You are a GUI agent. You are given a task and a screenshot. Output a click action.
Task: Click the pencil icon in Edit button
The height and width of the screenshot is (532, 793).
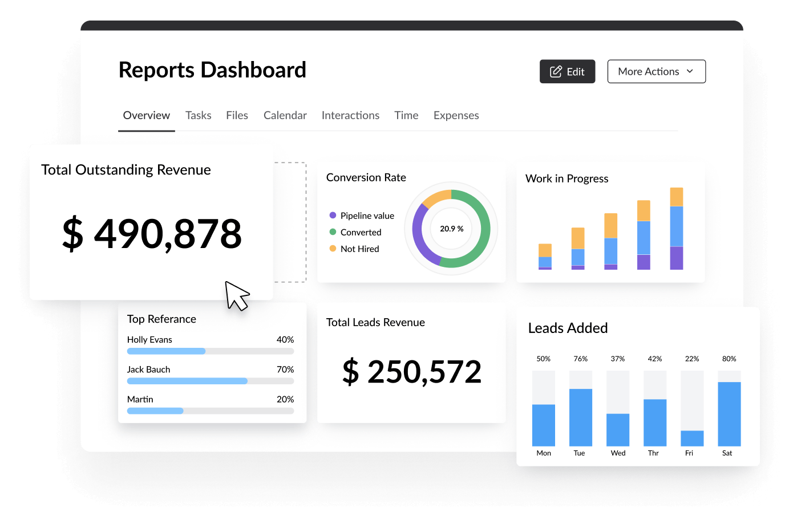pyautogui.click(x=555, y=72)
